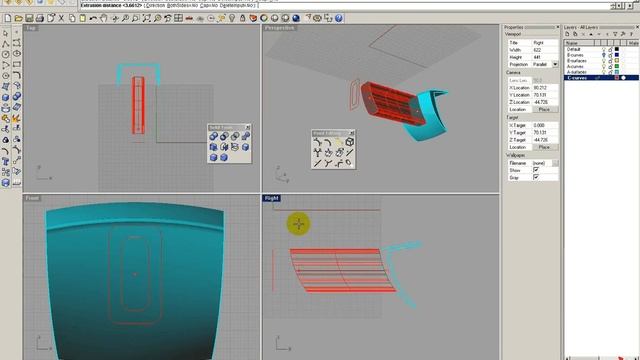This screenshot has width=640, height=360.
Task: Select the Pan hand tool
Action: click(x=104, y=18)
